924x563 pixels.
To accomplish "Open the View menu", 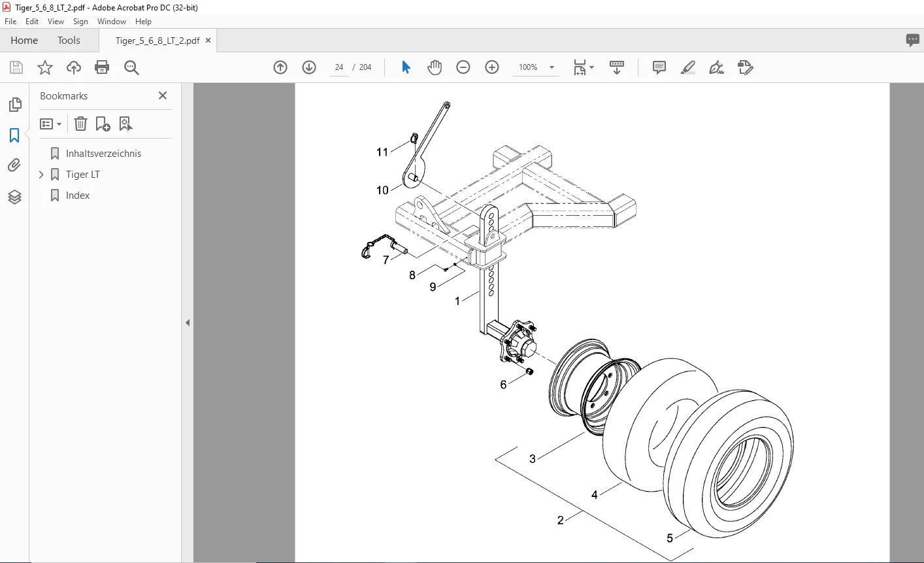I will pos(56,22).
